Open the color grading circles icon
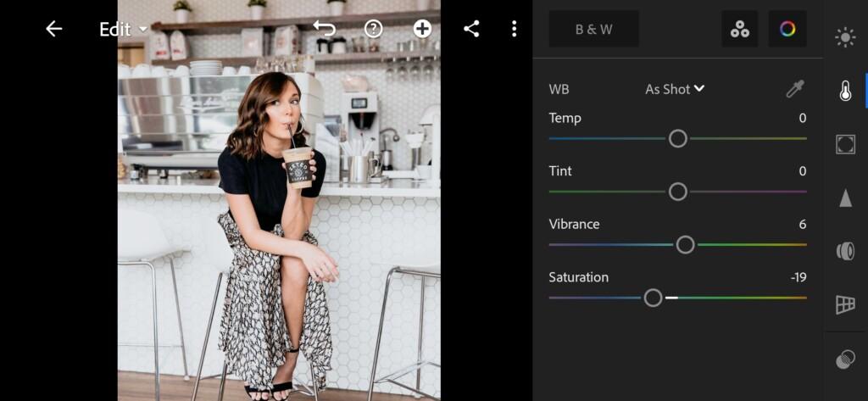The width and height of the screenshot is (868, 401). coord(740,29)
